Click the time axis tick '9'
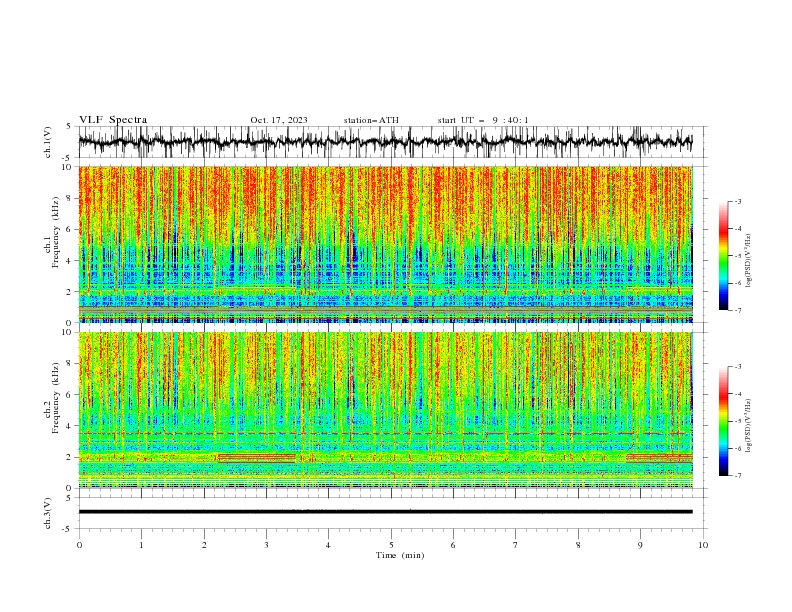This screenshot has height=612, width=792. pos(640,545)
